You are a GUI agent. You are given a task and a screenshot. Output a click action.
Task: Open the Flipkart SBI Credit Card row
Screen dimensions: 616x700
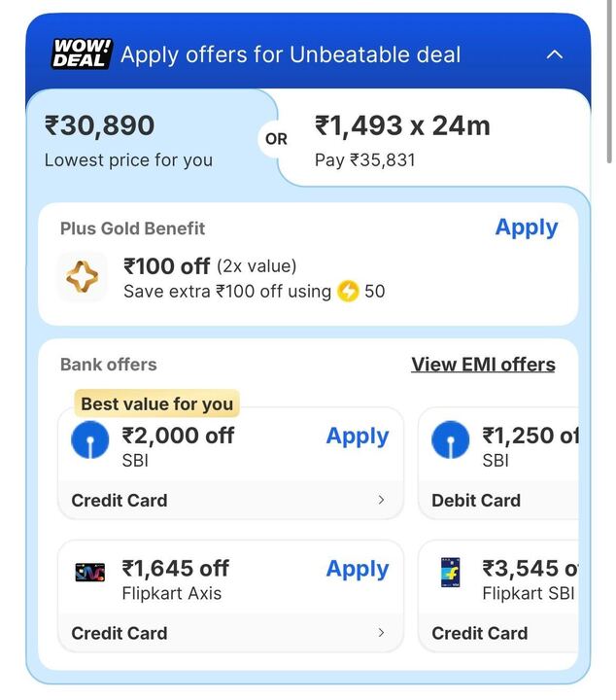point(480,633)
